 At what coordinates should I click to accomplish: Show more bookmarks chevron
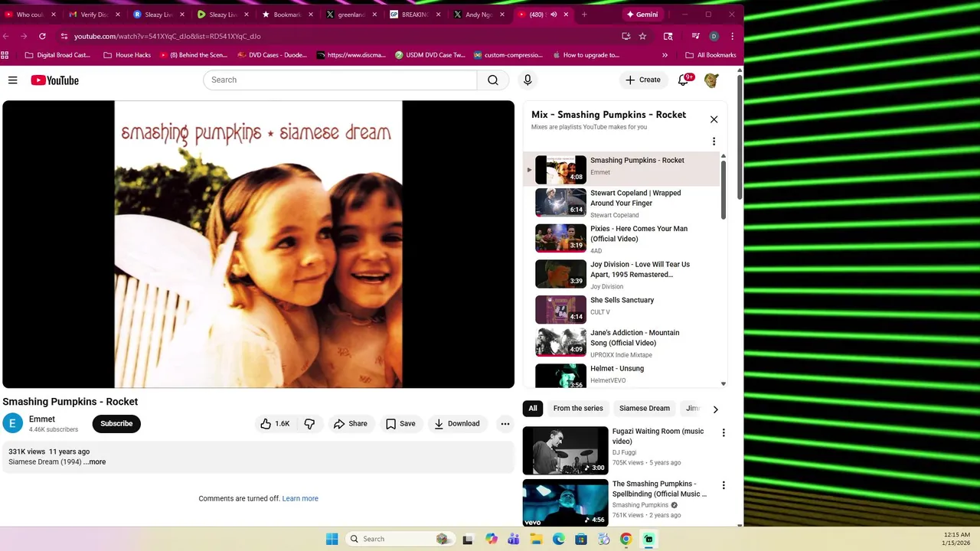point(665,55)
